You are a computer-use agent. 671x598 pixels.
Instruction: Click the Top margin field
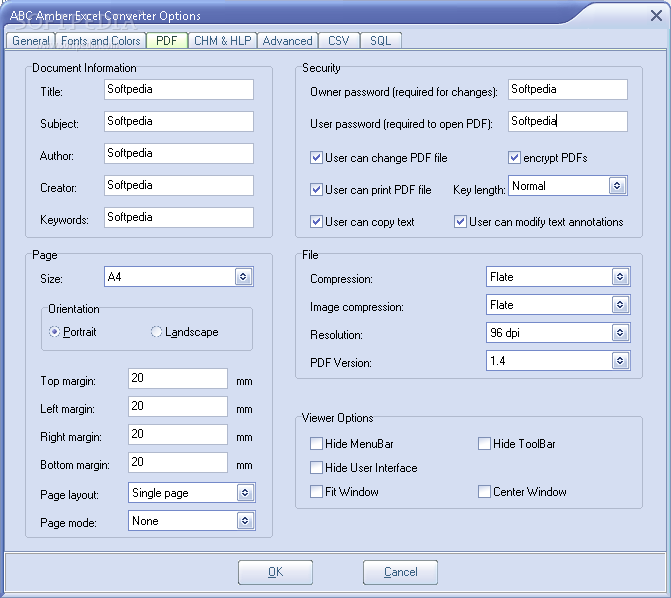click(178, 378)
